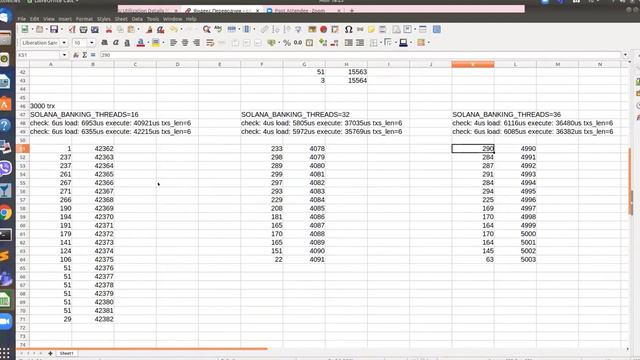
Task: Open Print Preview from toolbar
Action: tap(95, 29)
